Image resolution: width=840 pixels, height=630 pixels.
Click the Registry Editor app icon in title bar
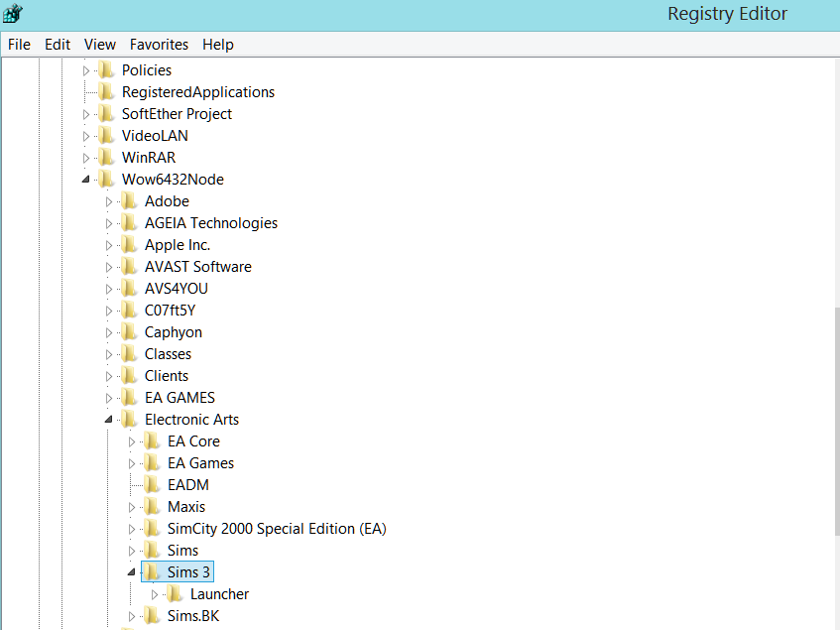click(x=13, y=14)
